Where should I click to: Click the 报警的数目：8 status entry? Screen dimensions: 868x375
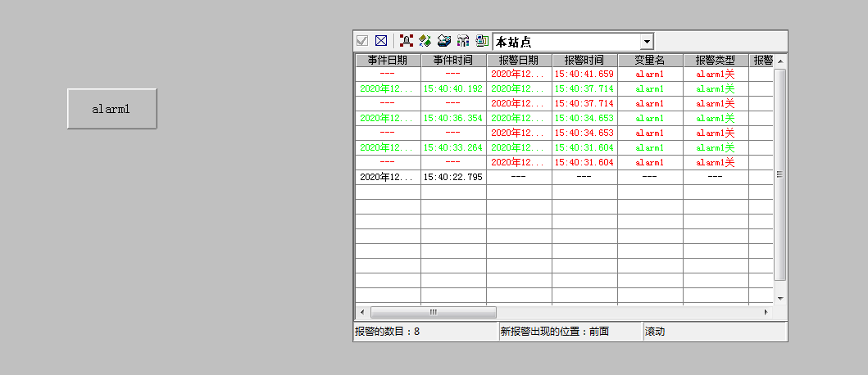click(x=425, y=332)
